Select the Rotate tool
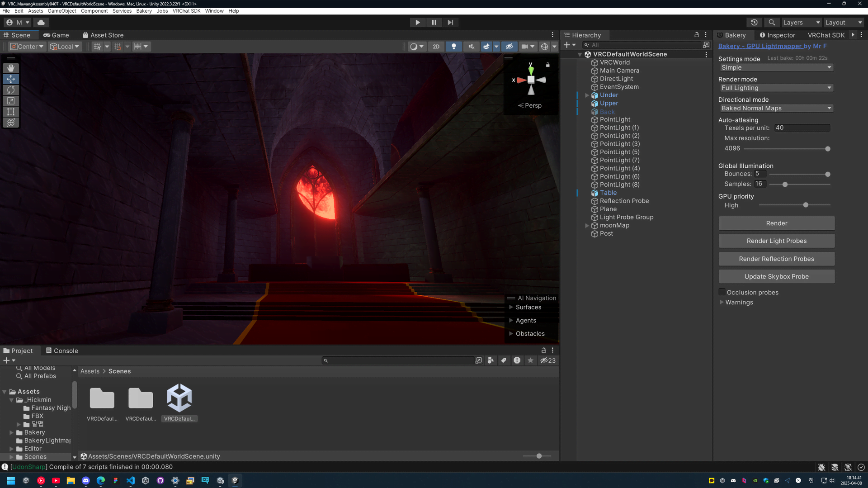This screenshot has height=488, width=868. point(11,90)
